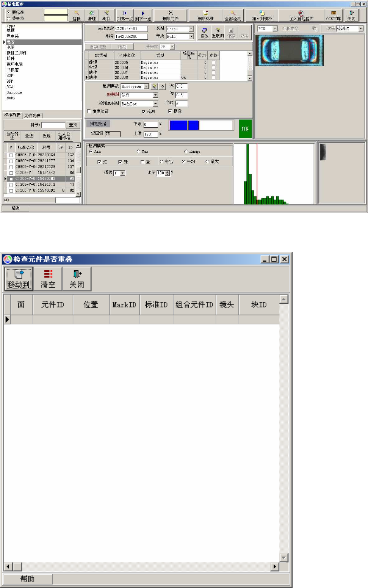Click the crosshair icon beside Histogram wand
The height and width of the screenshot is (588, 368).
[x=162, y=86]
